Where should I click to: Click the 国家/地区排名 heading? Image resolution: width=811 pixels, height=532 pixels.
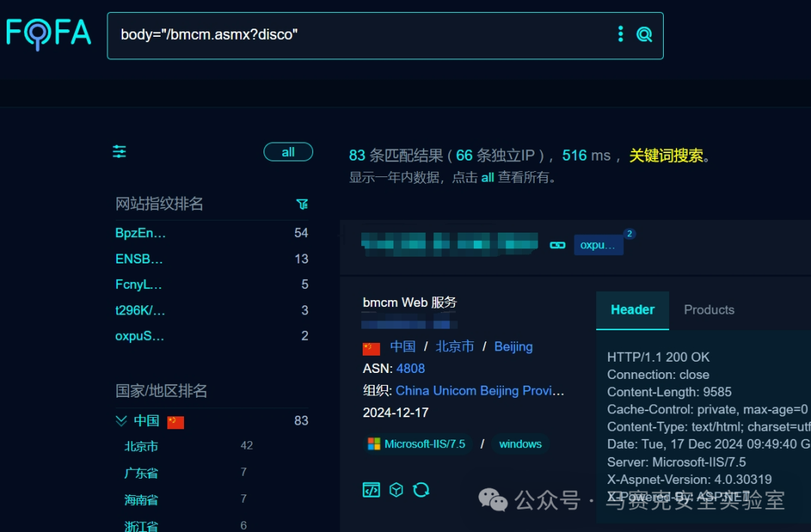pyautogui.click(x=161, y=391)
